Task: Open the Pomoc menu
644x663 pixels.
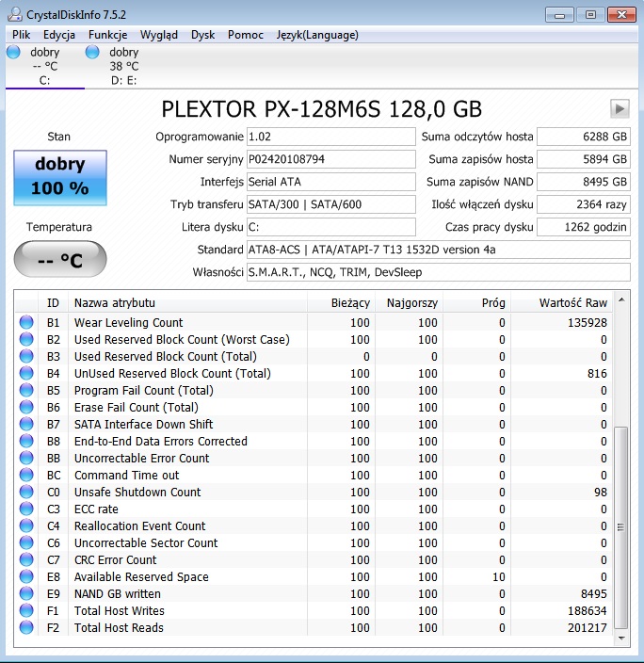Action: (x=246, y=35)
